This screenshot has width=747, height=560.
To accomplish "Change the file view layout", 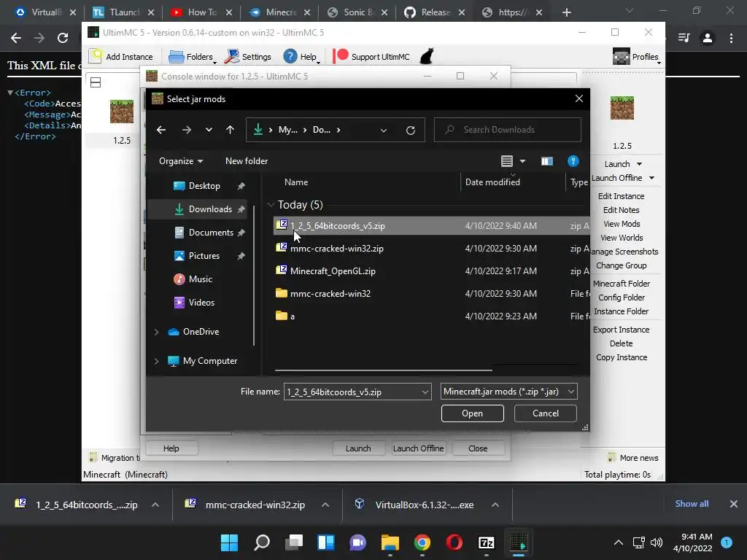I will point(507,161).
